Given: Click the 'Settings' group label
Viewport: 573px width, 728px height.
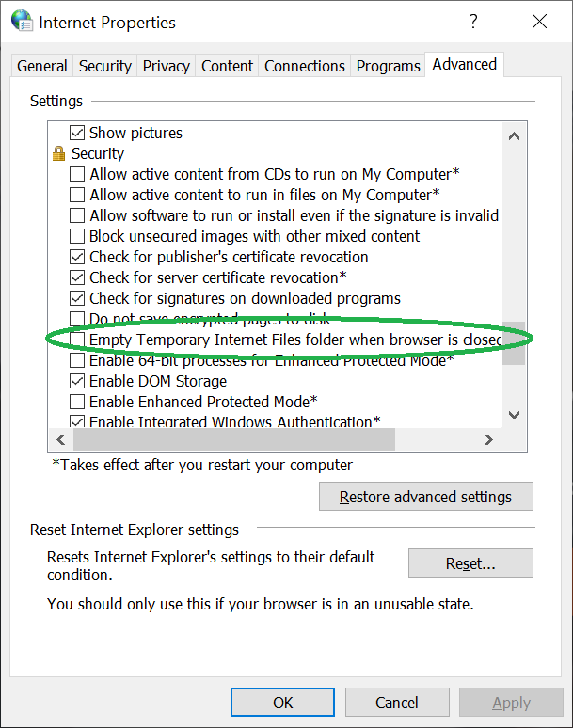Looking at the screenshot, I should (56, 101).
